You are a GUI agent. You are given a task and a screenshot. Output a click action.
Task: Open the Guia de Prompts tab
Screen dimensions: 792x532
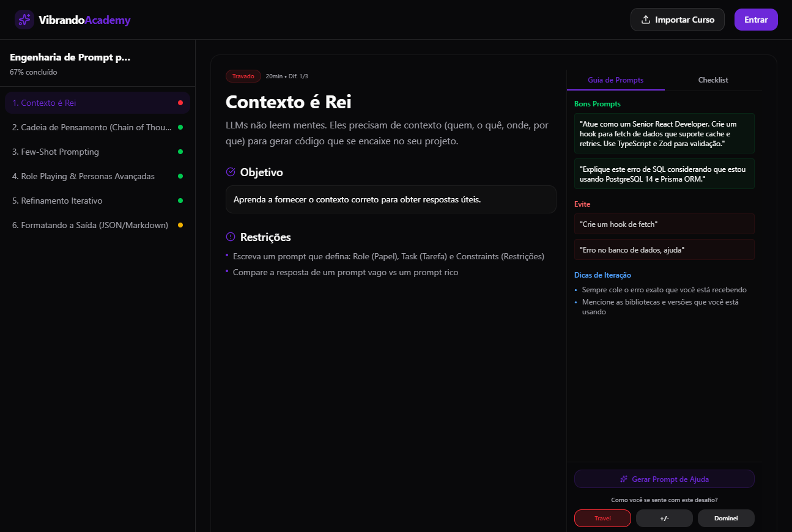[615, 80]
